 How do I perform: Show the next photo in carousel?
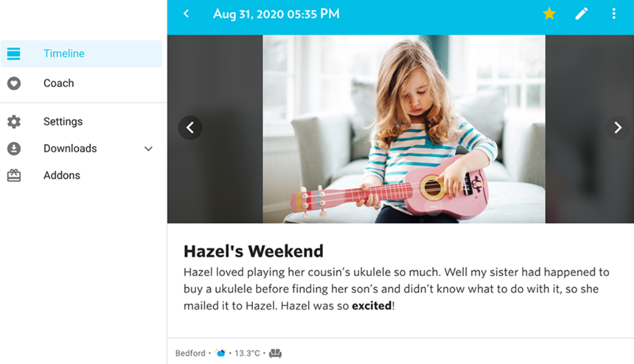pos(617,128)
